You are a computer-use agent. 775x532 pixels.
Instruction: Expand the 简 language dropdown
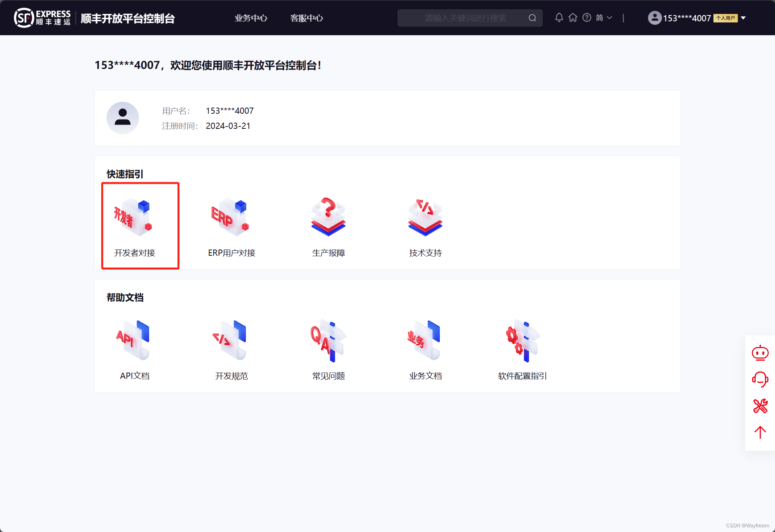(x=604, y=18)
